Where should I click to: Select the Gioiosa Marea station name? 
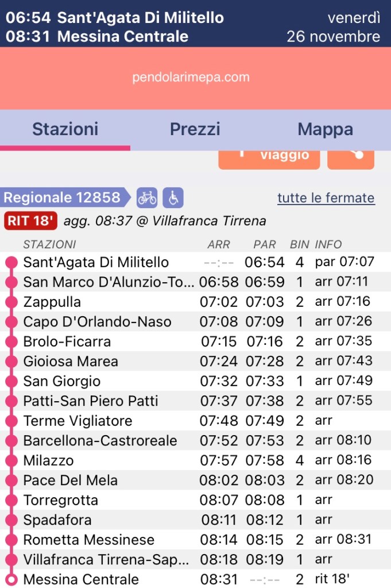coord(71,362)
